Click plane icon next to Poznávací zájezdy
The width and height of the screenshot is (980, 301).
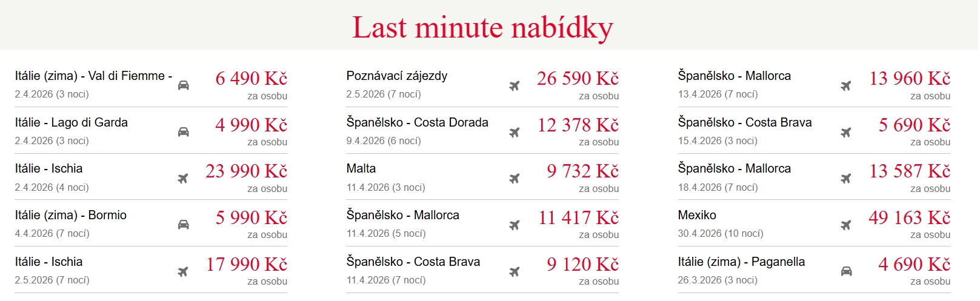pyautogui.click(x=515, y=86)
